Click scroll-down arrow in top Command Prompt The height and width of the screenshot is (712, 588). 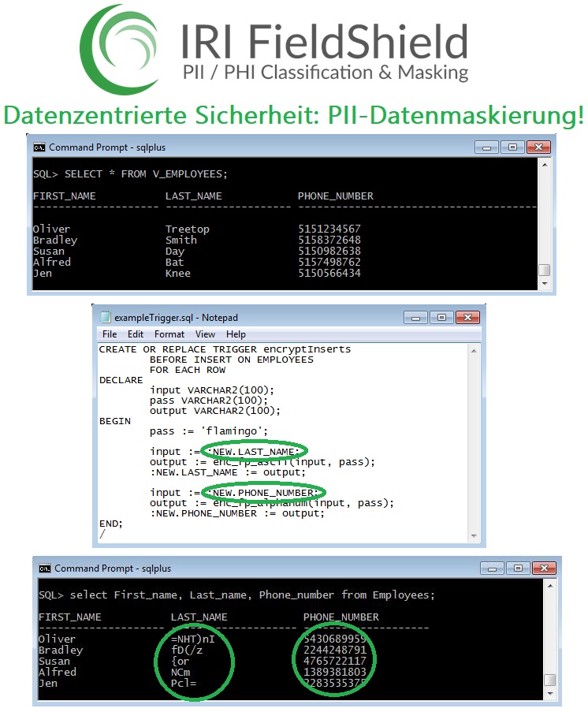coord(545,284)
